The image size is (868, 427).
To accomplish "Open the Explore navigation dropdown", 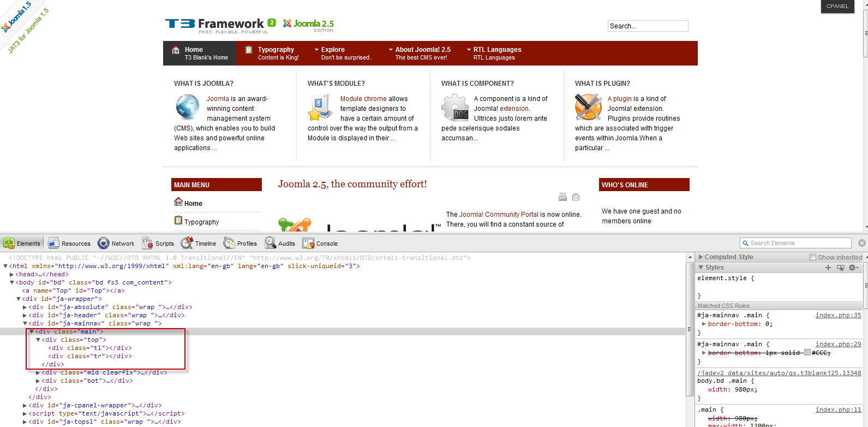I will click(344, 53).
